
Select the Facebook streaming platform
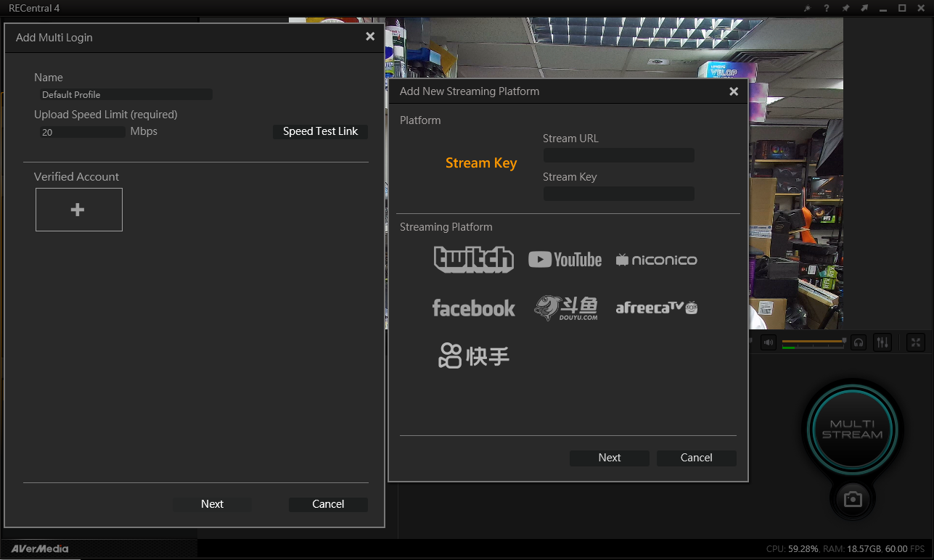point(473,308)
